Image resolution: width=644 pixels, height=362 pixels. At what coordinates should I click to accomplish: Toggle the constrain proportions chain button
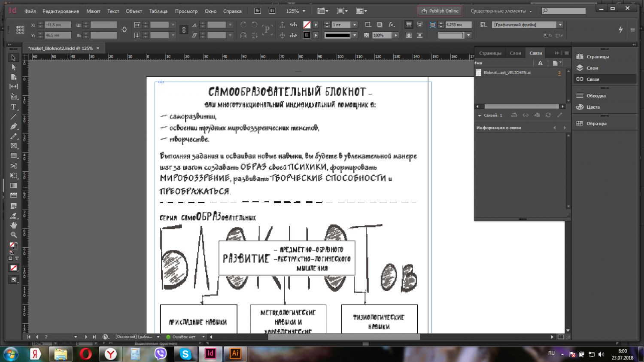[184, 30]
